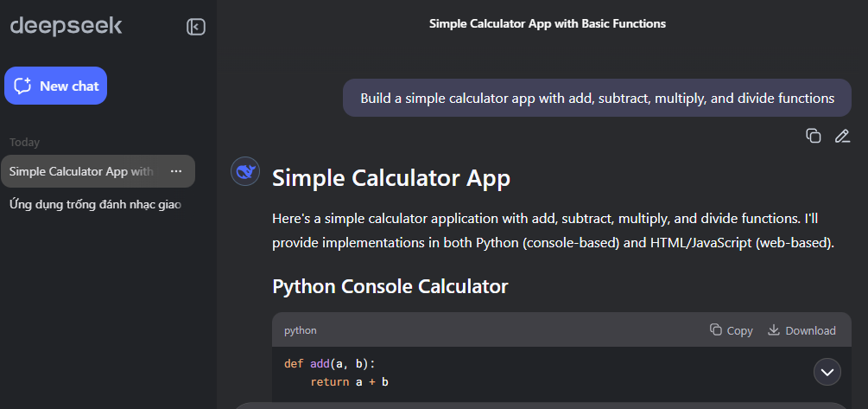Click the DeepSeek whale avatar icon

[245, 171]
